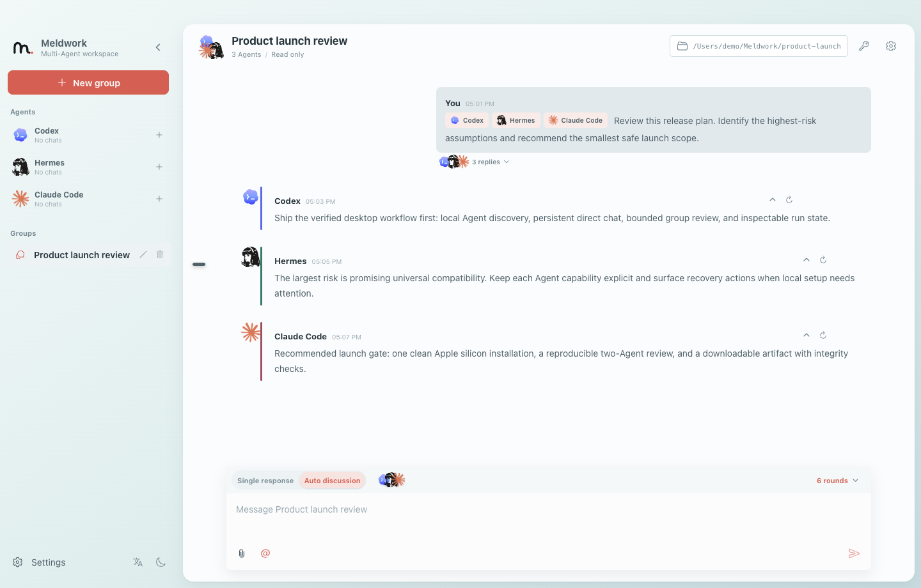The height and width of the screenshot is (588, 921).
Task: Send the message with the paper plane icon
Action: click(x=854, y=553)
